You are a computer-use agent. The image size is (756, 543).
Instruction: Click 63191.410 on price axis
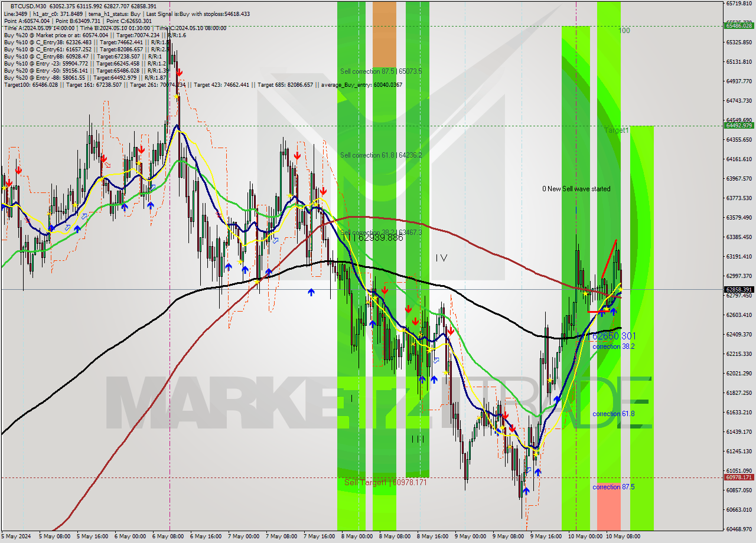pyautogui.click(x=738, y=256)
